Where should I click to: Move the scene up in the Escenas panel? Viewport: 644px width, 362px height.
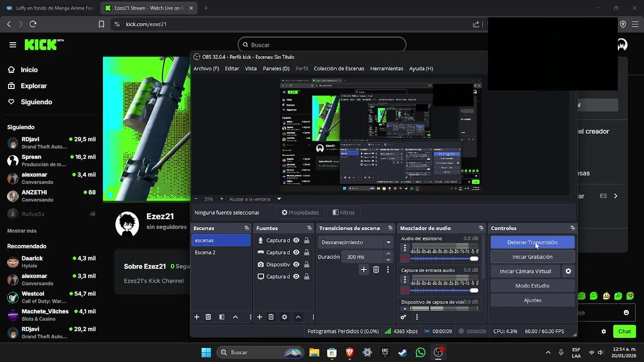[235, 317]
